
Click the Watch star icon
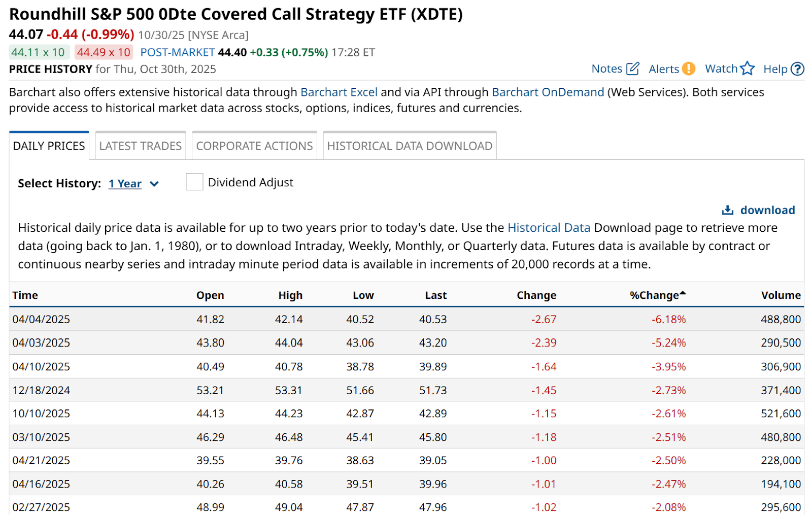point(747,68)
